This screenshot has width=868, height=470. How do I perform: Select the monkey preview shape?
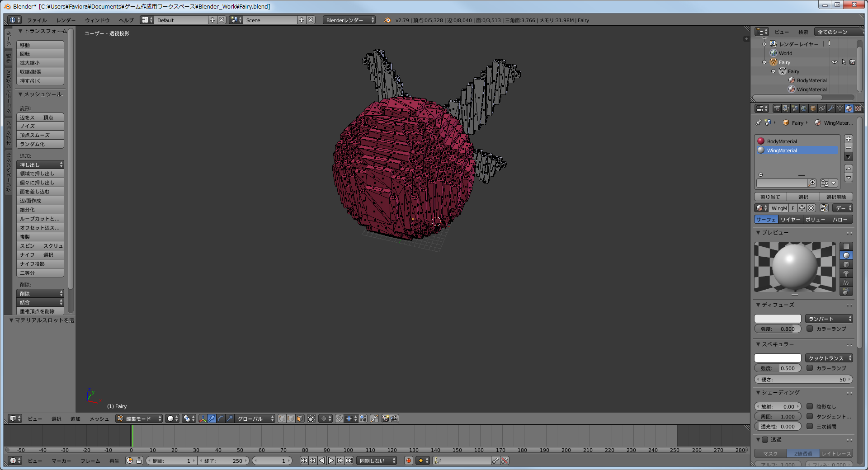point(846,273)
